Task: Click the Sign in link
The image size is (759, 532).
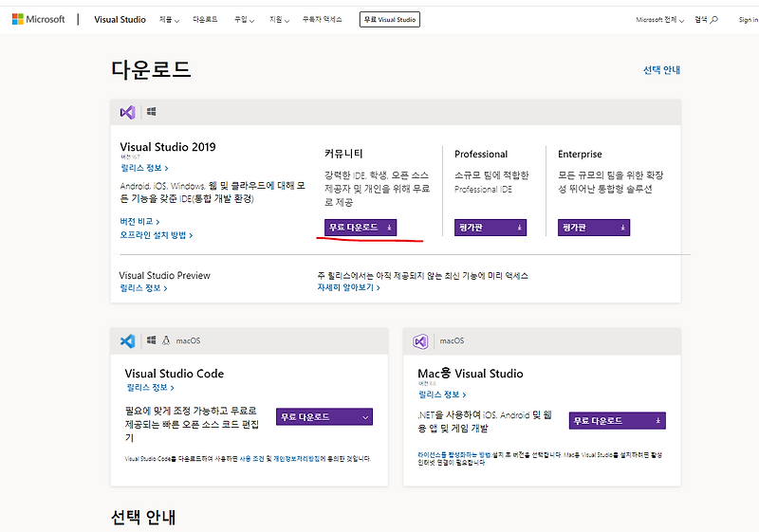Action: (749, 20)
